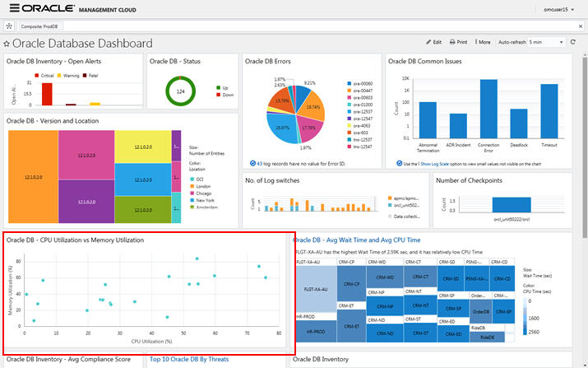588x368 pixels.
Task: Select the Critical legend swatch
Action: coord(37,76)
